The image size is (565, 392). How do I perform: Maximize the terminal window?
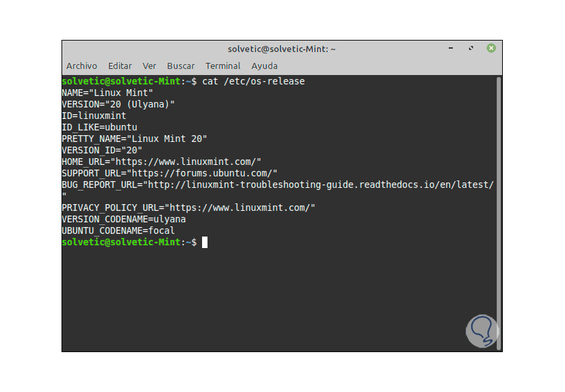[x=470, y=48]
